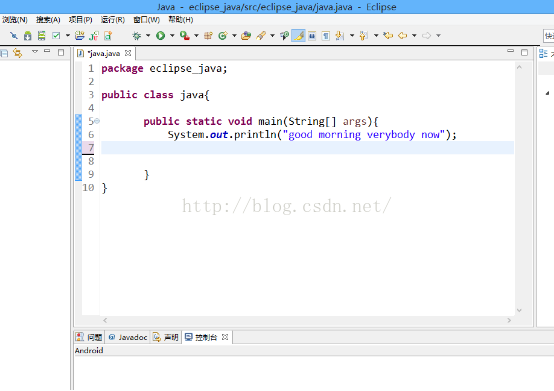
Task: Maximize the editor area
Action: [524, 52]
